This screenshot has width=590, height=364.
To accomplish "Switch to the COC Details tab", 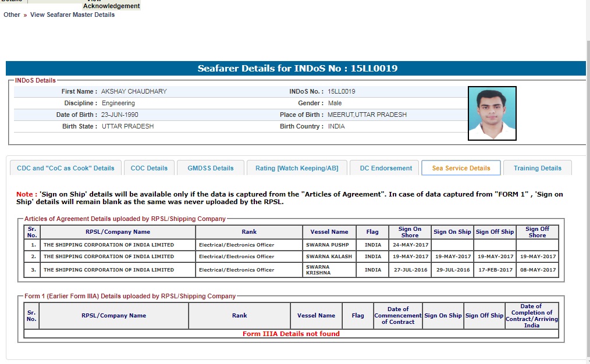I will click(149, 168).
